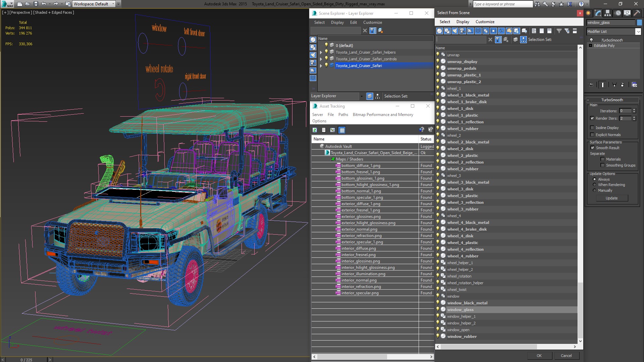Click the New Scene icon in toolbar
Image resolution: width=644 pixels, height=362 pixels.
tap(20, 4)
